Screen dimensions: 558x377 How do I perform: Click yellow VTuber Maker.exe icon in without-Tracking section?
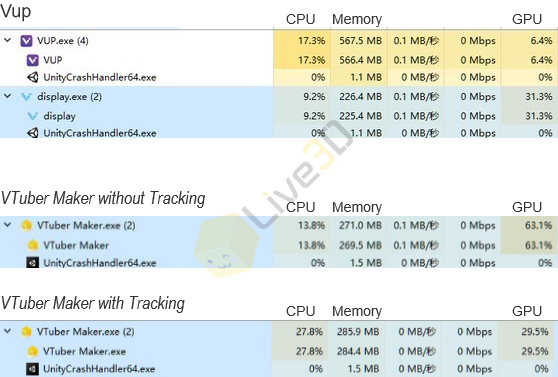point(27,225)
